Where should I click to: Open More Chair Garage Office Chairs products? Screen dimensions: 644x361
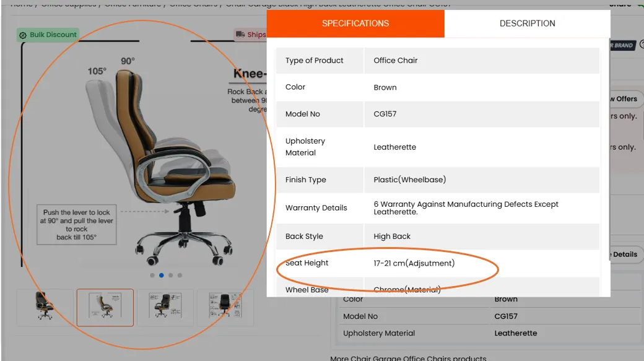pyautogui.click(x=408, y=358)
